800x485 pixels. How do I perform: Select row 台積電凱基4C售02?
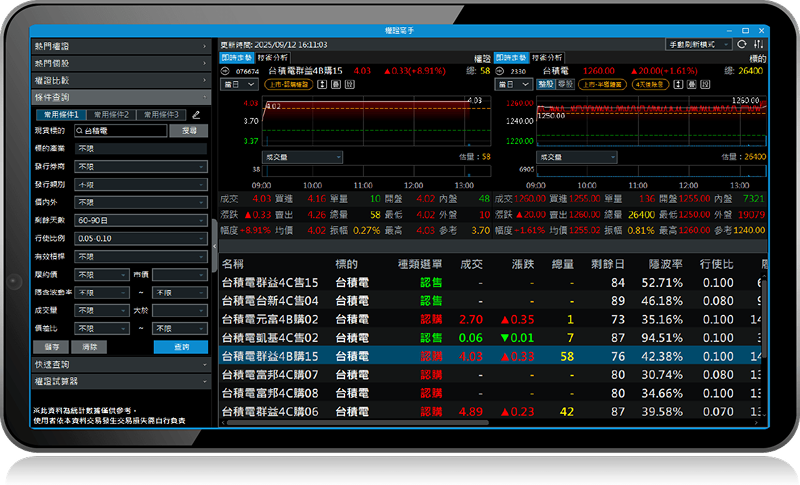pyautogui.click(x=490, y=338)
